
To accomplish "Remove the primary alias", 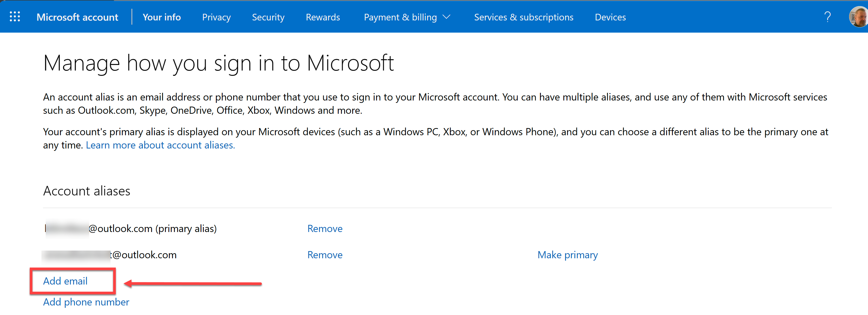I will tap(325, 228).
